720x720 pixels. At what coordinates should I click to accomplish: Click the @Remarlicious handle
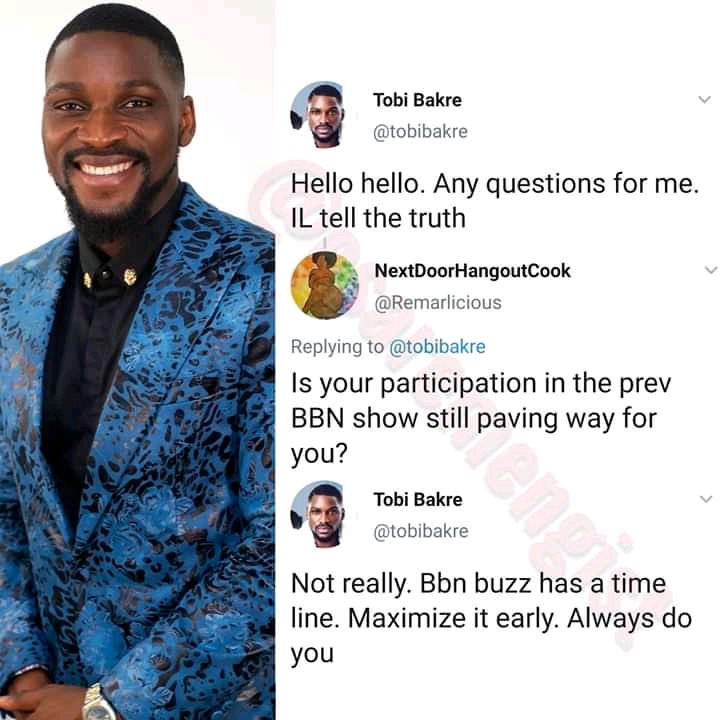438,303
